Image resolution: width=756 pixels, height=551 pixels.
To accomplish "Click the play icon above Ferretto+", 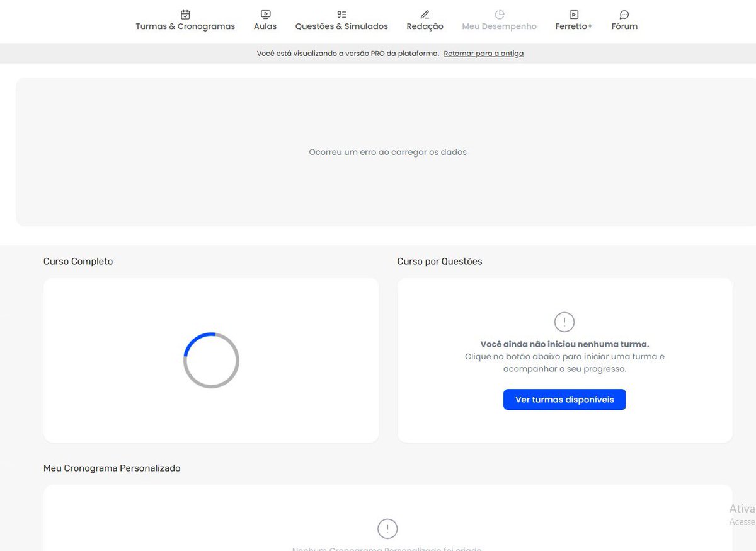I will [573, 14].
